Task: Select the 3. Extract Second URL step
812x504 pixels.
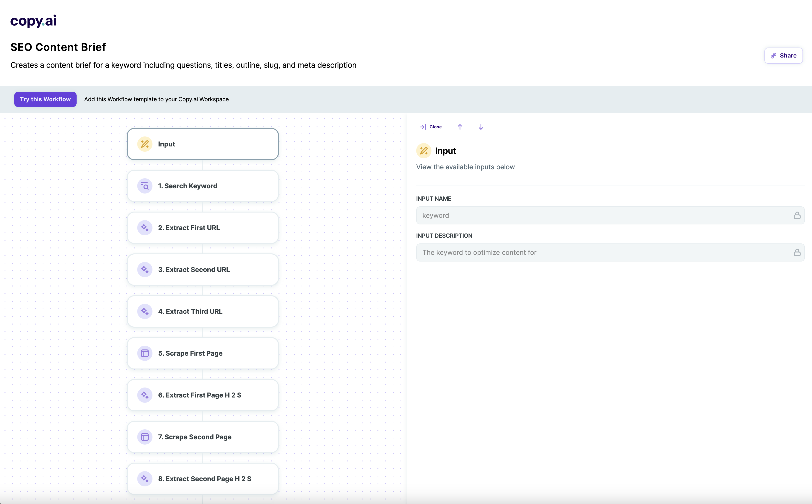Action: (203, 269)
